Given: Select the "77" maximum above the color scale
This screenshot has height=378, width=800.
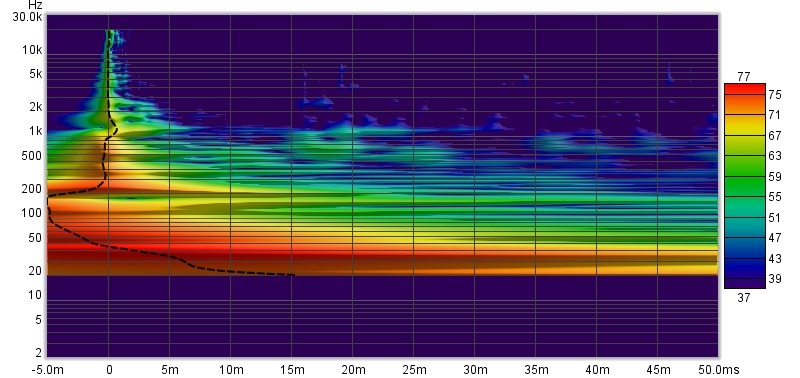Looking at the screenshot, I should point(744,77).
